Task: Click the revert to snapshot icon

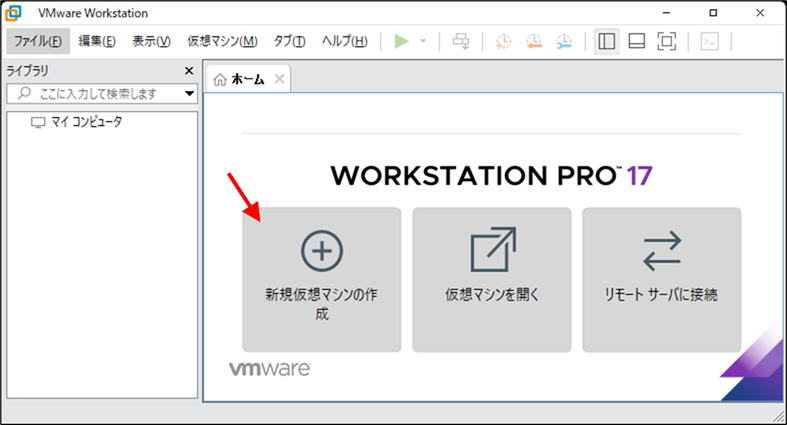Action: click(534, 41)
